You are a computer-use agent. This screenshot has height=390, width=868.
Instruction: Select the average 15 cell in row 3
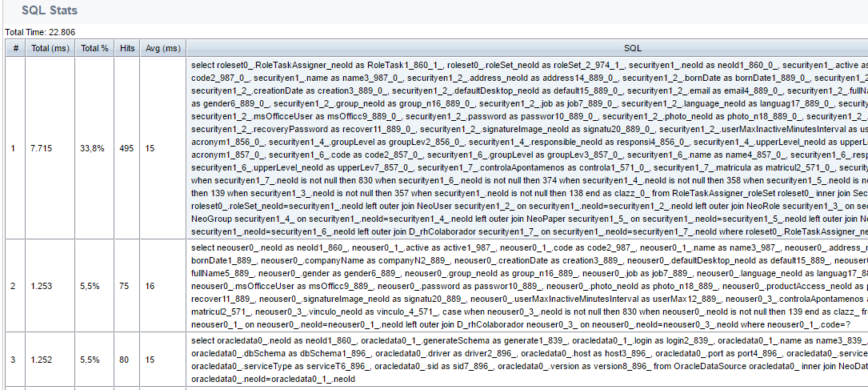click(x=162, y=360)
